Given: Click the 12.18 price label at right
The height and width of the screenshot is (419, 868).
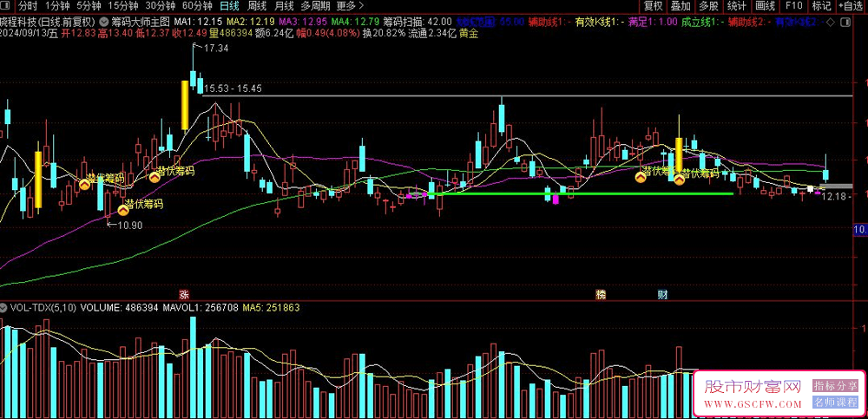Looking at the screenshot, I should 834,196.
